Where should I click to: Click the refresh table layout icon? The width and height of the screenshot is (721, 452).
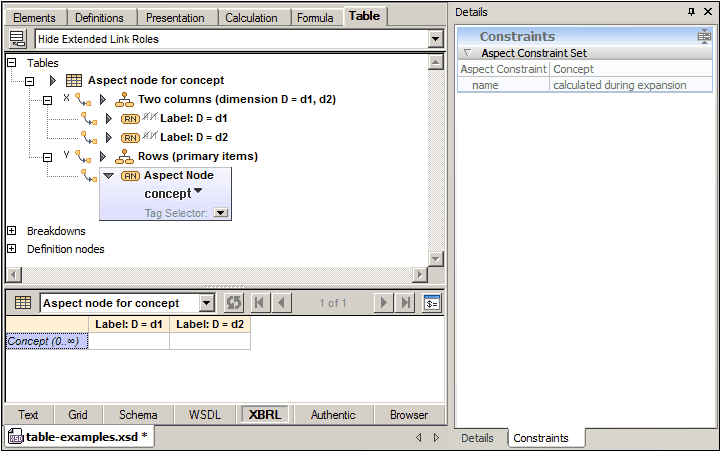(233, 303)
